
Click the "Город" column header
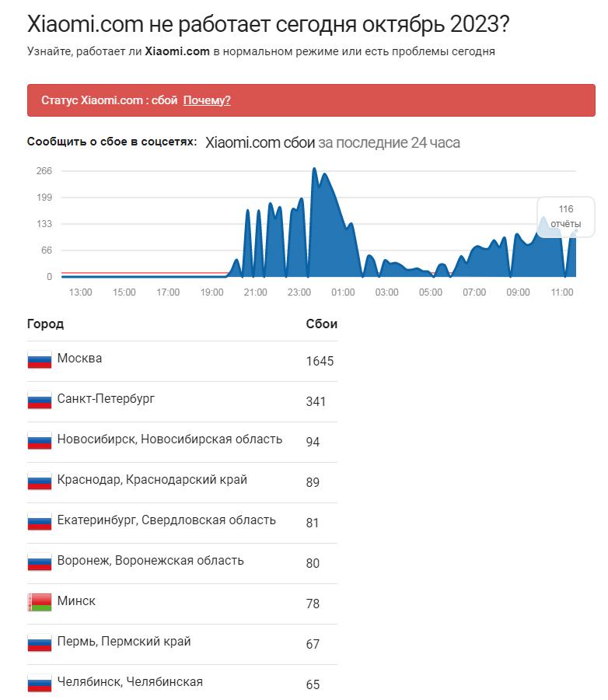click(x=45, y=324)
